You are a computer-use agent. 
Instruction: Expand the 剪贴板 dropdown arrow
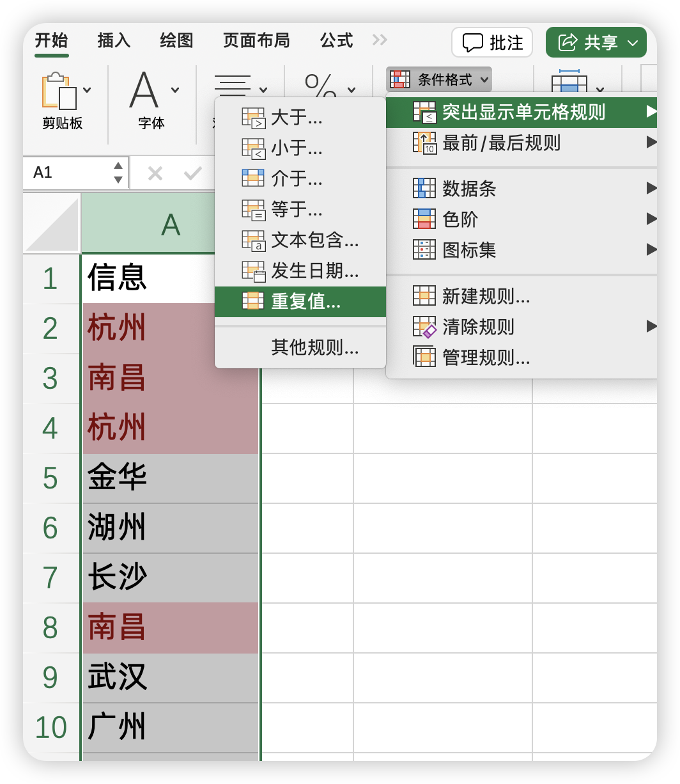pyautogui.click(x=87, y=90)
